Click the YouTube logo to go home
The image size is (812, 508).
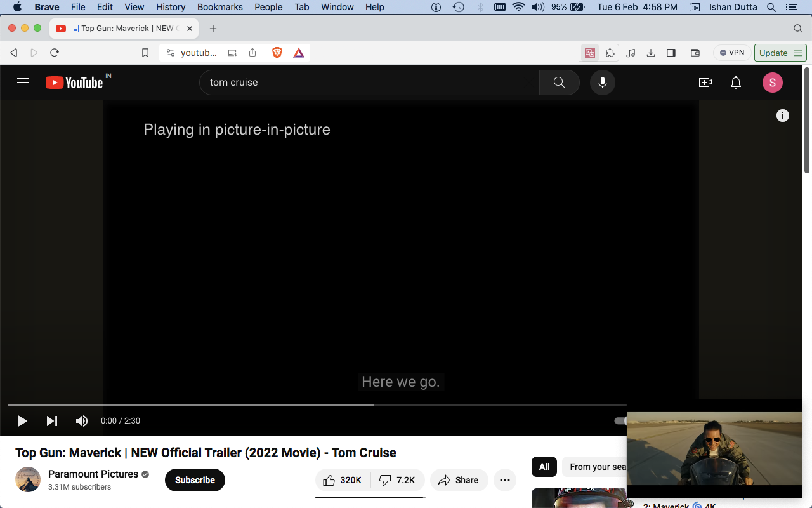pyautogui.click(x=74, y=83)
